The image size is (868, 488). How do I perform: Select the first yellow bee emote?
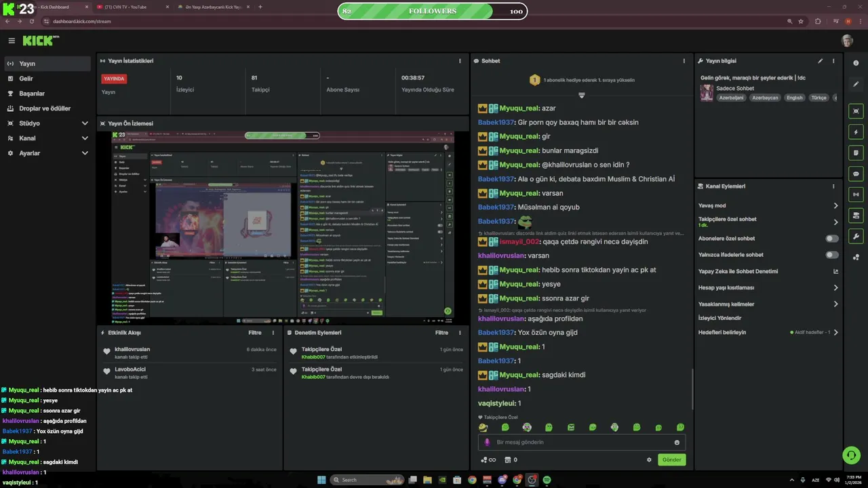[x=483, y=428]
